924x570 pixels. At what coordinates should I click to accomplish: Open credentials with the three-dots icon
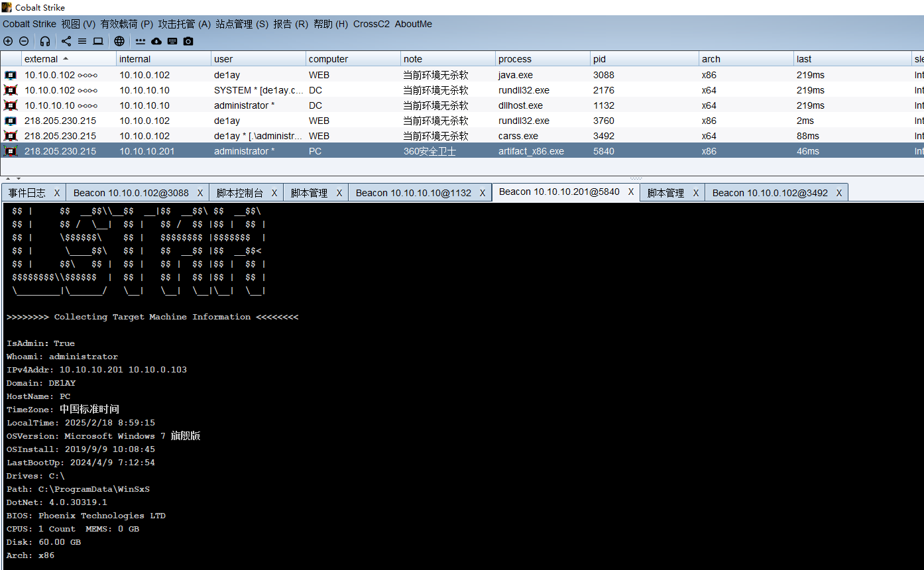tap(141, 41)
